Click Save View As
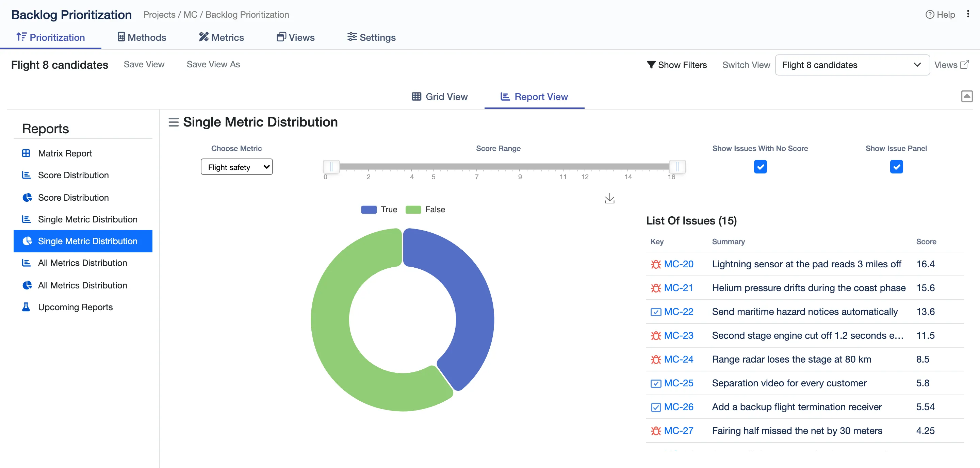Image resolution: width=980 pixels, height=468 pixels. pyautogui.click(x=213, y=64)
